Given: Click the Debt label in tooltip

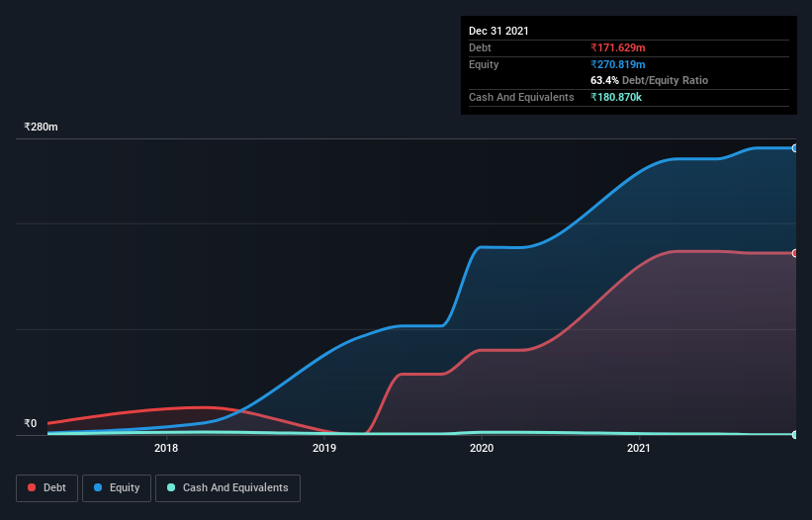Looking at the screenshot, I should click(x=480, y=47).
